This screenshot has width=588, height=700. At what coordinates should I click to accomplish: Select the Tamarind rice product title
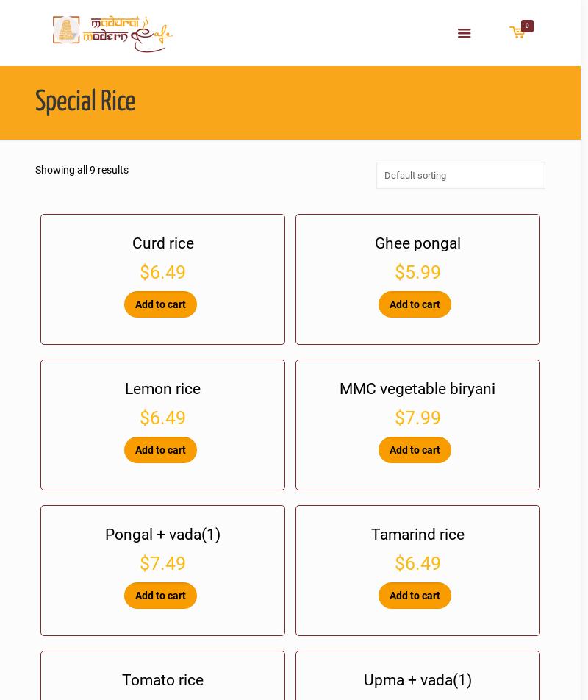coord(417,535)
